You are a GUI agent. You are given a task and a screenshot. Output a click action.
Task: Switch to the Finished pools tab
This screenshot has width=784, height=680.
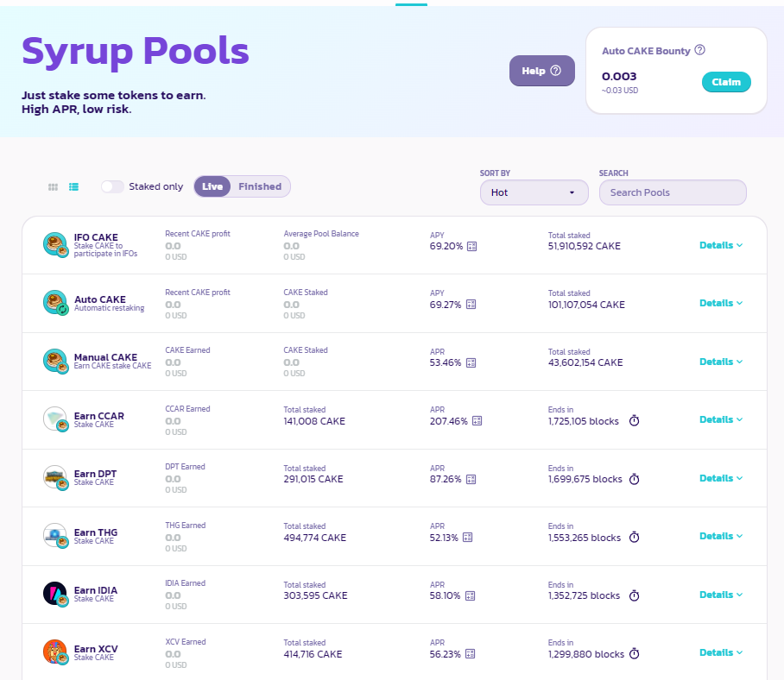point(260,186)
